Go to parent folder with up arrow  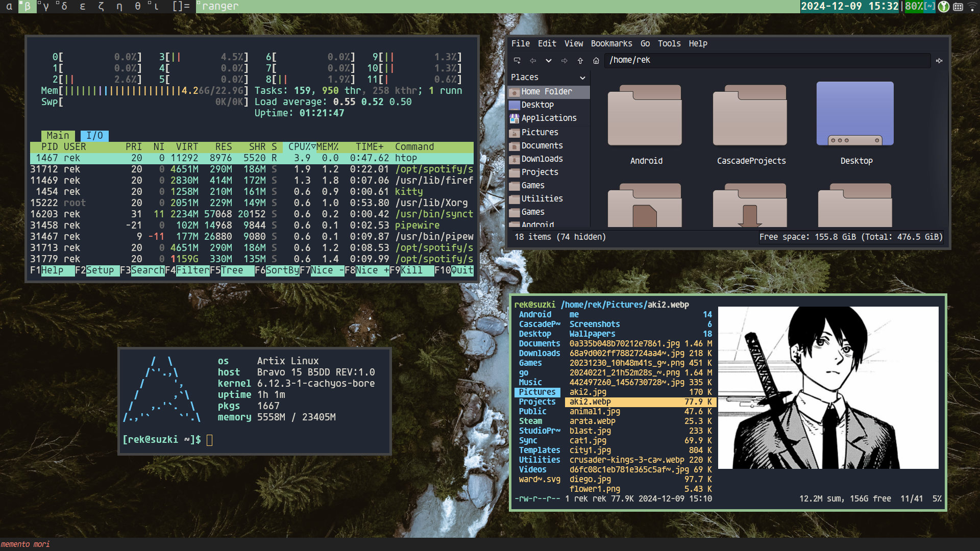(x=580, y=61)
